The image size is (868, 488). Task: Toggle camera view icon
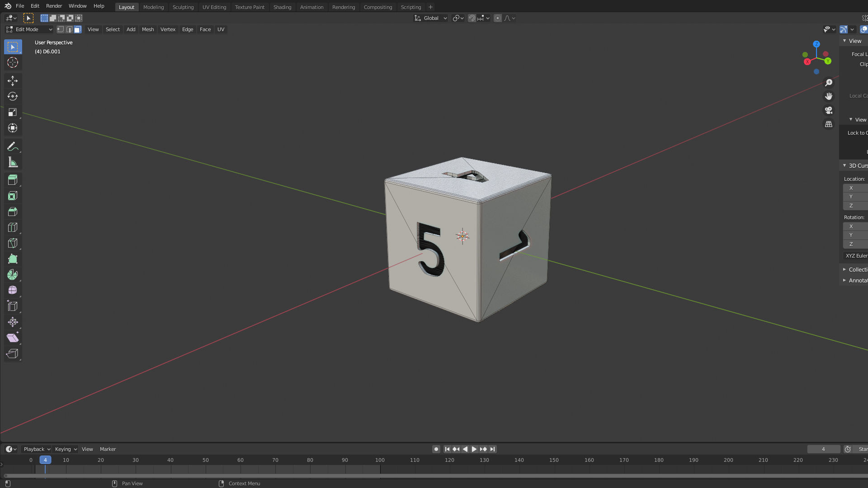[x=829, y=110]
